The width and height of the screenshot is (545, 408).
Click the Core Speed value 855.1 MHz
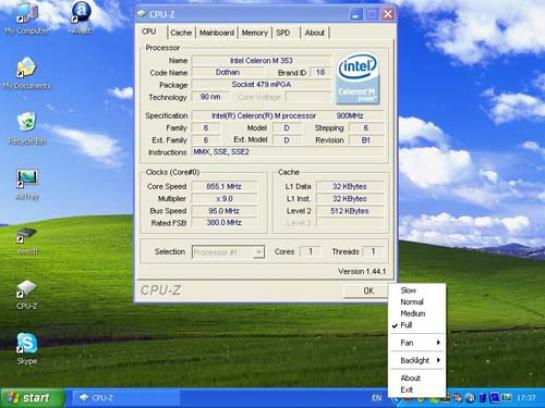(224, 187)
